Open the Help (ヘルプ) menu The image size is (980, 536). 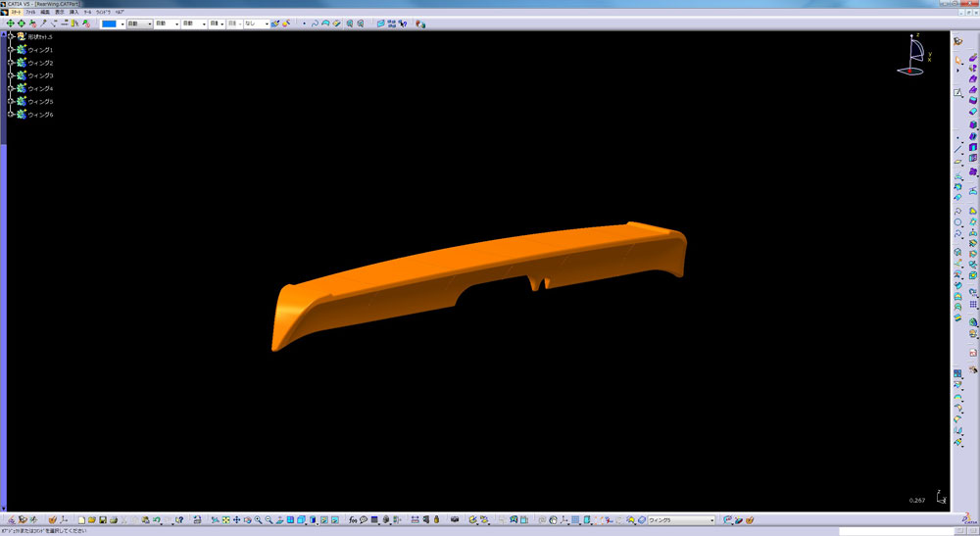(120, 12)
